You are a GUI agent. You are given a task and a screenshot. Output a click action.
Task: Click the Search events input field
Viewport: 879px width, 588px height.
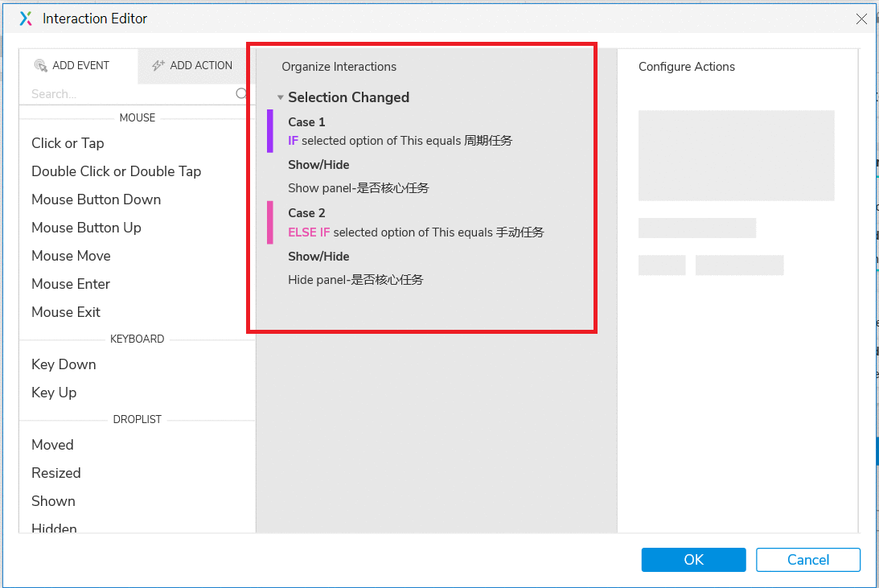[133, 93]
